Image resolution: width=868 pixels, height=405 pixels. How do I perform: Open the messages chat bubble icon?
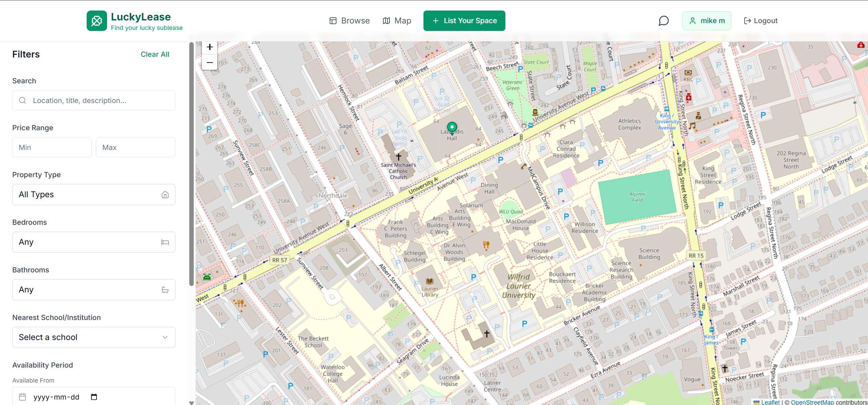coord(663,21)
